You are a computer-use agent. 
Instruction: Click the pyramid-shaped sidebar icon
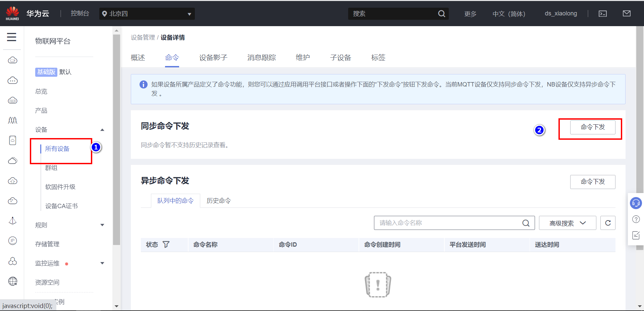click(x=13, y=221)
